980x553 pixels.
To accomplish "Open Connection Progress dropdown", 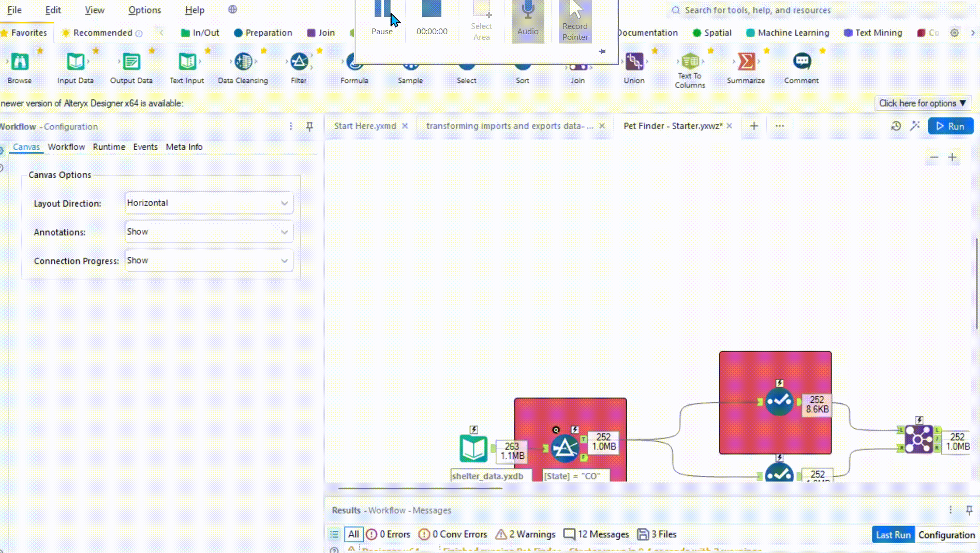I will coord(209,260).
